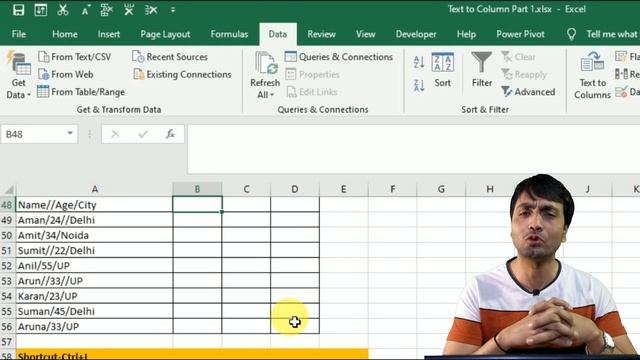This screenshot has height=360, width=640.
Task: Select column D header
Action: [295, 189]
